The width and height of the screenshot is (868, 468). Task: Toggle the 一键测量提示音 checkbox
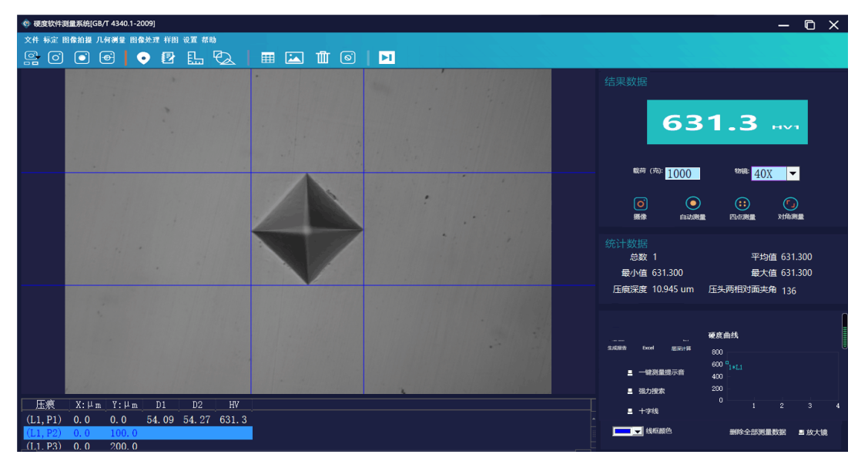pyautogui.click(x=630, y=372)
